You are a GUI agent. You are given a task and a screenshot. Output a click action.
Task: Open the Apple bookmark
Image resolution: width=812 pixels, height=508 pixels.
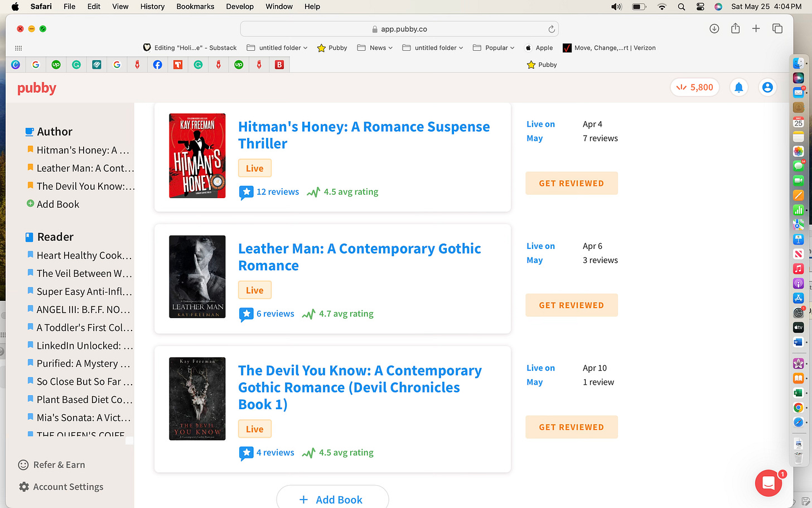click(x=539, y=48)
